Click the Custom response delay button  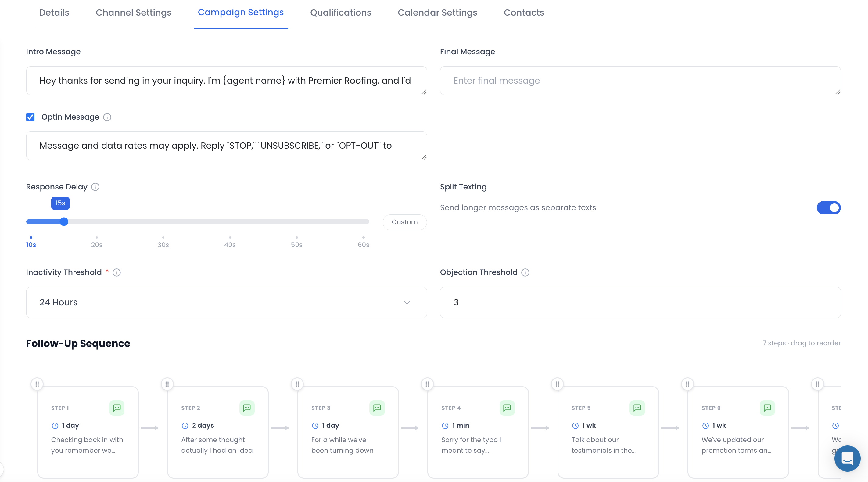[x=404, y=222]
